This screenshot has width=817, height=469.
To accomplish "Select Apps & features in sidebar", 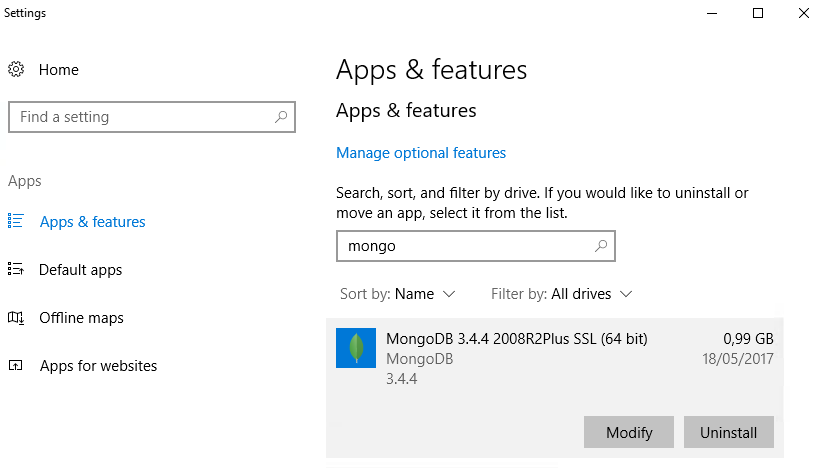I will pos(92,222).
